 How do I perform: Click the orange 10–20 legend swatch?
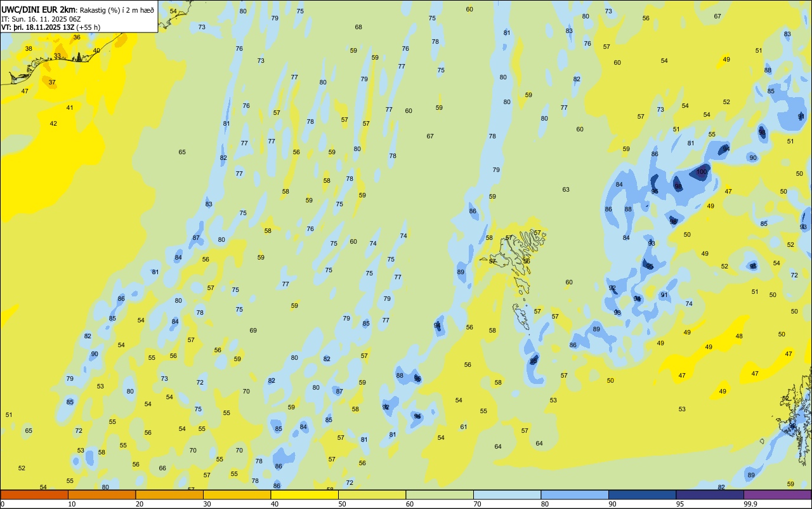(101, 494)
